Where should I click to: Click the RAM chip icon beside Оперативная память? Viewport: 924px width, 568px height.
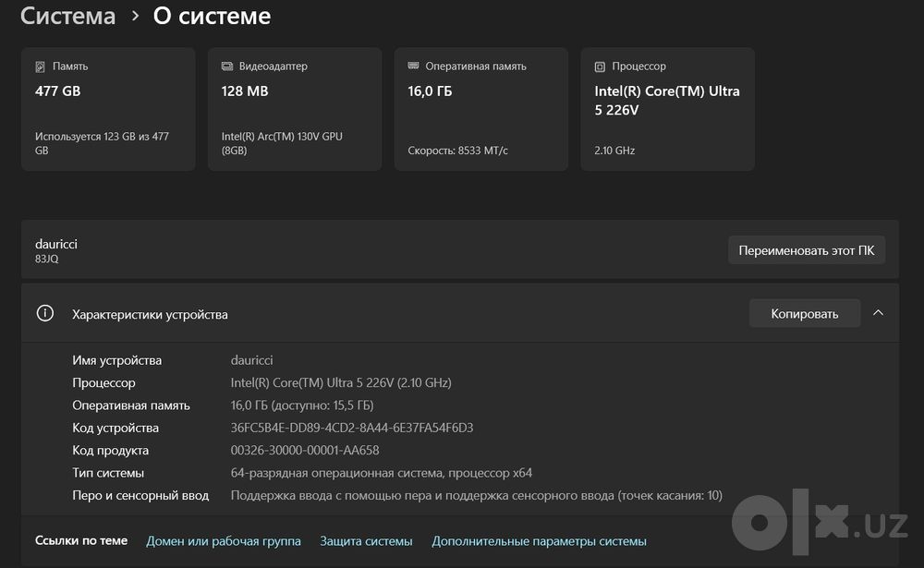click(x=413, y=66)
